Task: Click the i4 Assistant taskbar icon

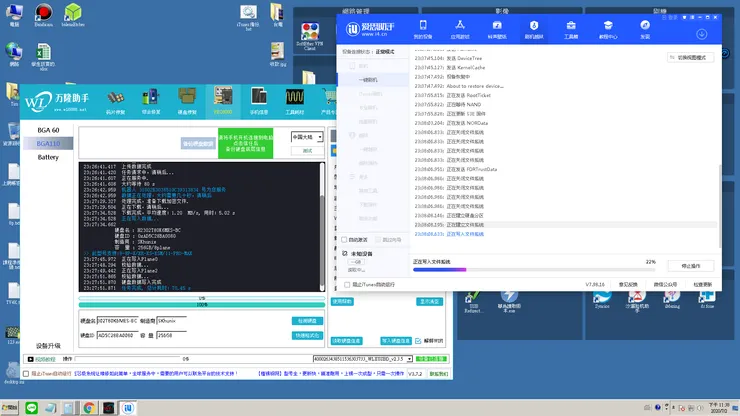Action: point(128,408)
